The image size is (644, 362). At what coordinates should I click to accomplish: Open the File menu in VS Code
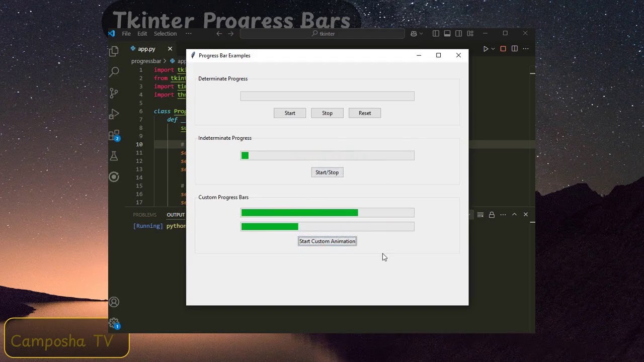[126, 34]
